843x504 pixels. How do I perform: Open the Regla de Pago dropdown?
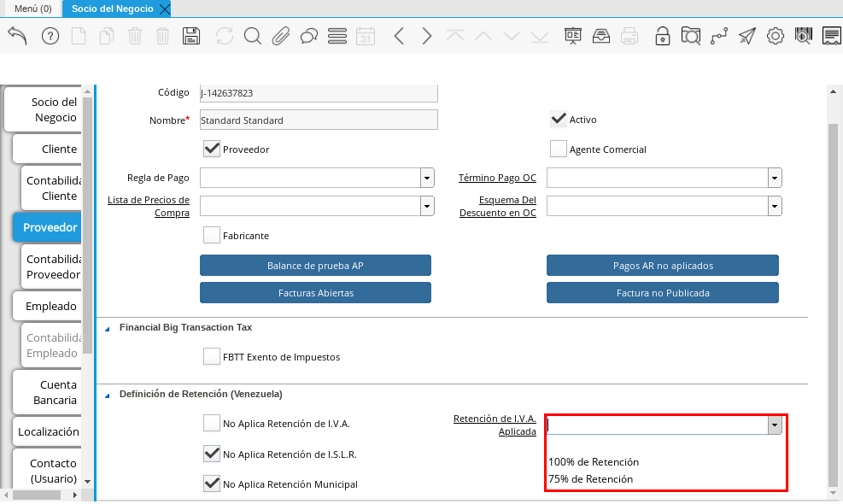(x=427, y=178)
